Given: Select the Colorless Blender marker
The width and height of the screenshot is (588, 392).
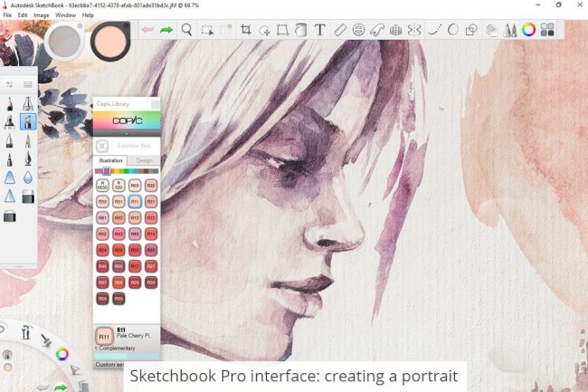Looking at the screenshot, I should click(x=102, y=146).
